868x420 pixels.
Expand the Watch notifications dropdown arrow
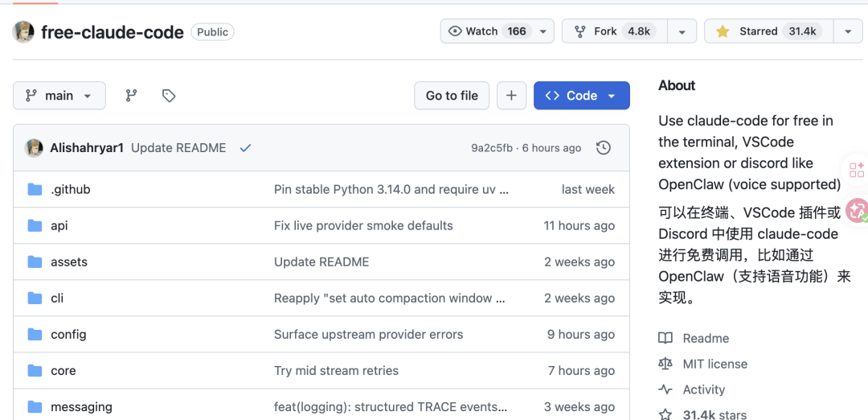tap(543, 31)
